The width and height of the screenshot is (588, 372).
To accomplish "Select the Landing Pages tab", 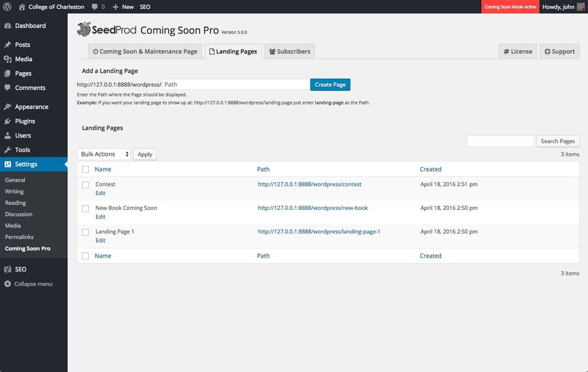I will click(x=233, y=51).
